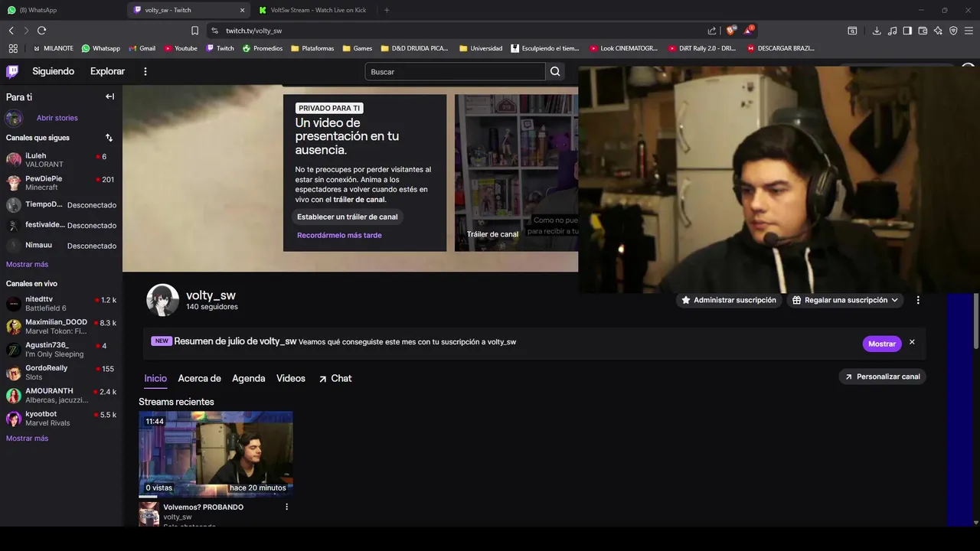Open channel options three-dot menu near Regalar
This screenshot has width=980, height=551.
[918, 300]
